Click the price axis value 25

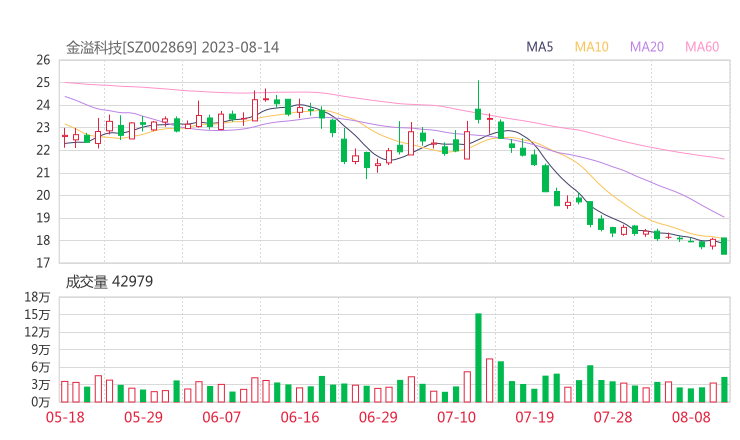(x=43, y=83)
